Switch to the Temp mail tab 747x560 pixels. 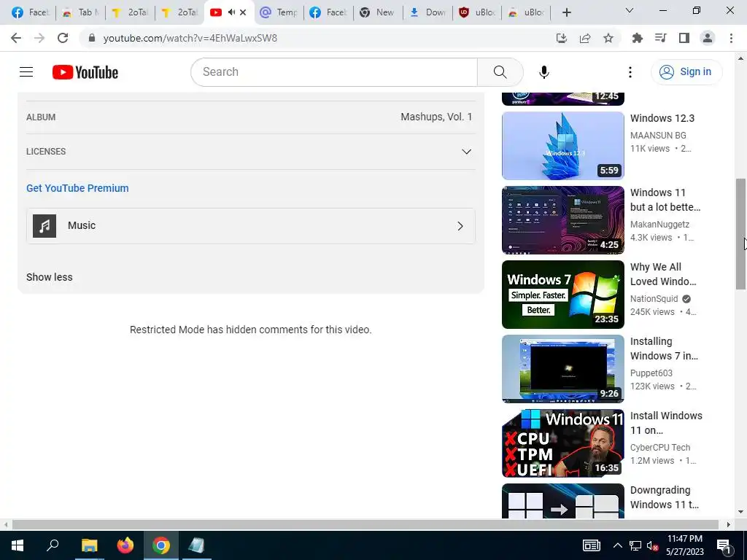pos(278,12)
